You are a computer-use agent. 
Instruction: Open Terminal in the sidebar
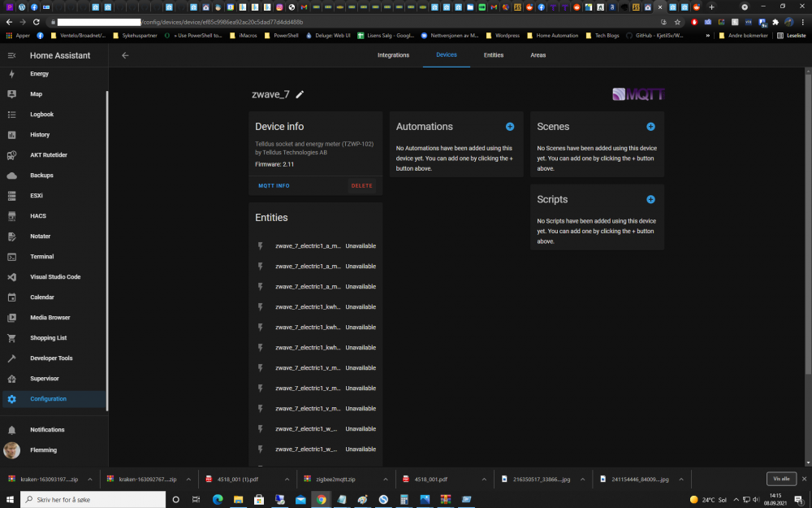(x=41, y=257)
